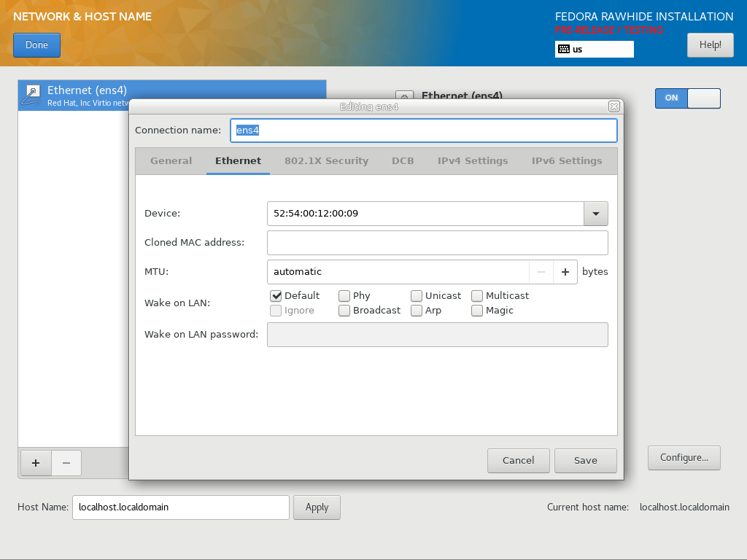
Task: Open Help for the installer
Action: [x=711, y=45]
